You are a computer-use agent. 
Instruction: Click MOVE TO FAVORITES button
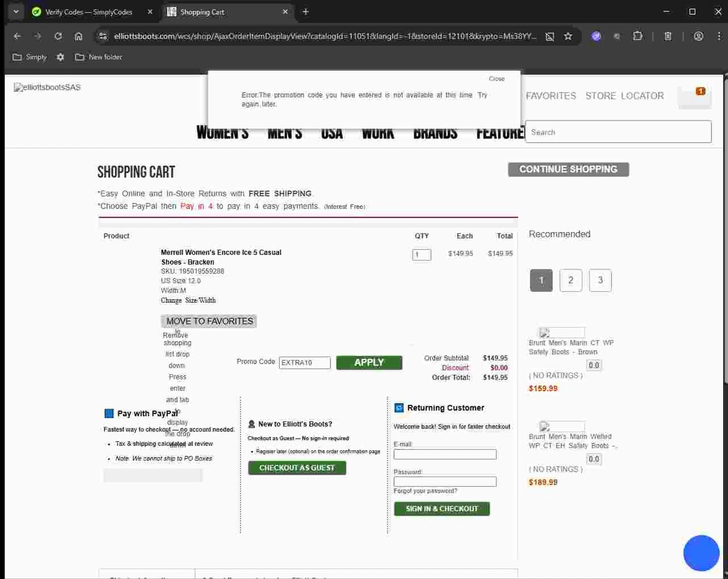point(209,321)
